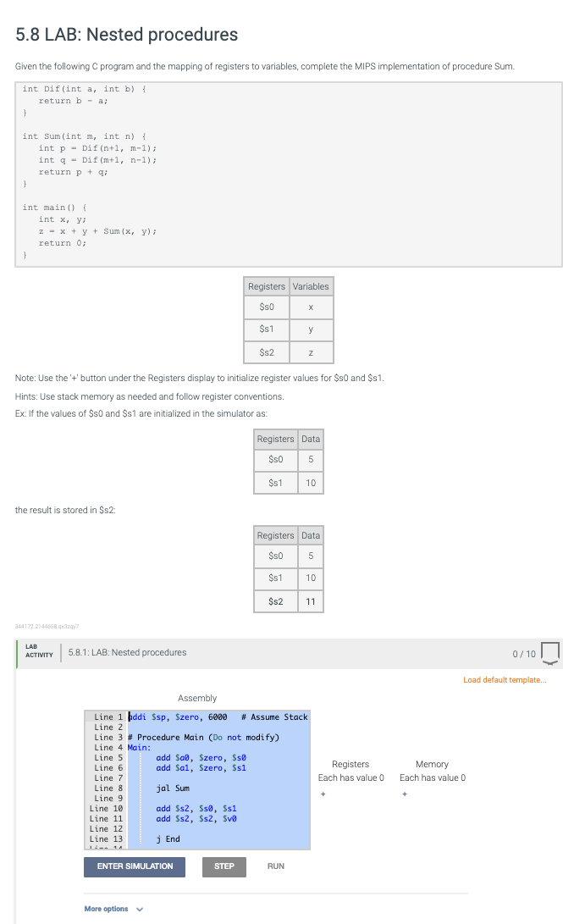Click the $s2 cell in Registers/Variables table
The height and width of the screenshot is (924, 563).
click(x=267, y=351)
